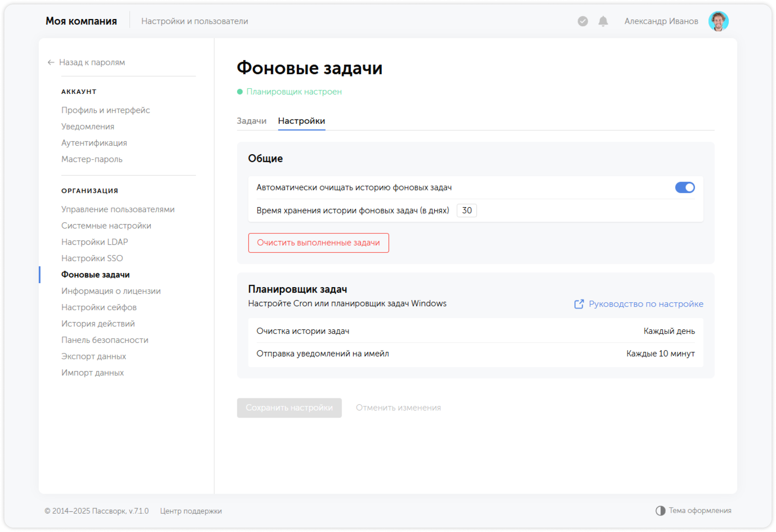Open 'Экспорт данных' in the sidebar
776x532 pixels.
pos(94,356)
